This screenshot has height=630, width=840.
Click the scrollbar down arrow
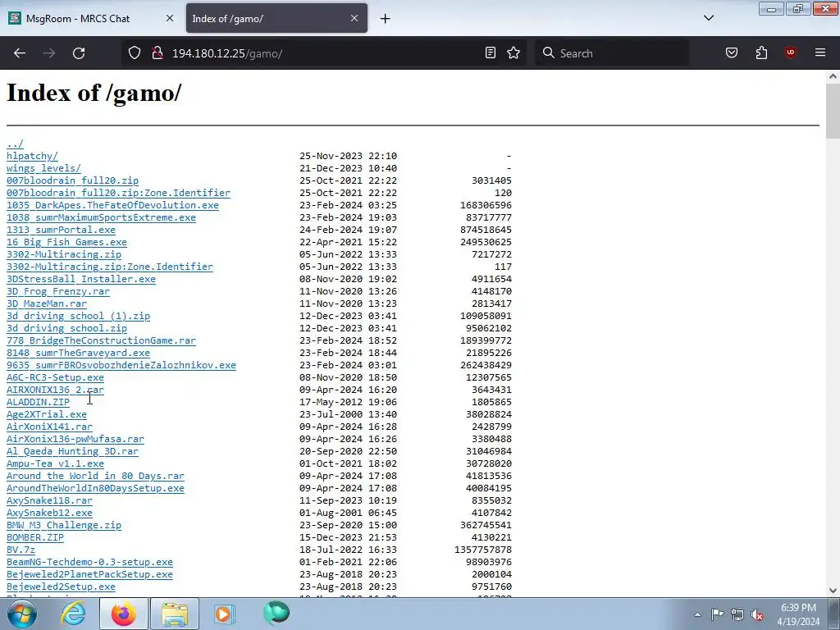pos(833,591)
